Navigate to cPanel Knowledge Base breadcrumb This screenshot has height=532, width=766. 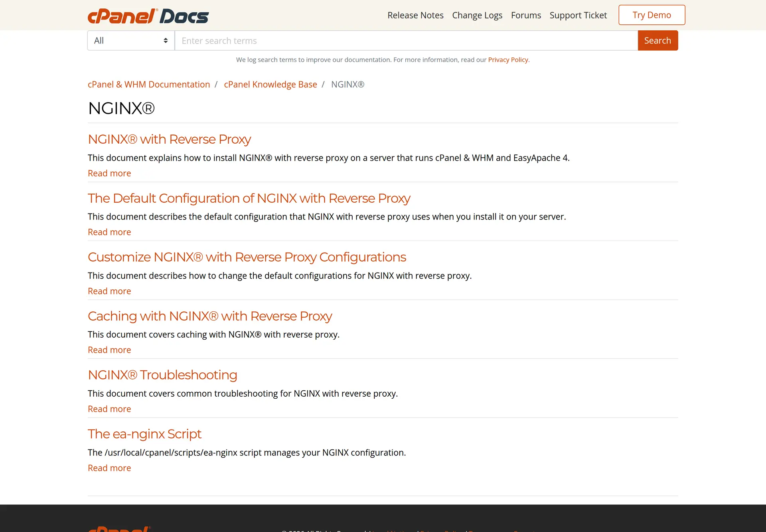coord(270,84)
